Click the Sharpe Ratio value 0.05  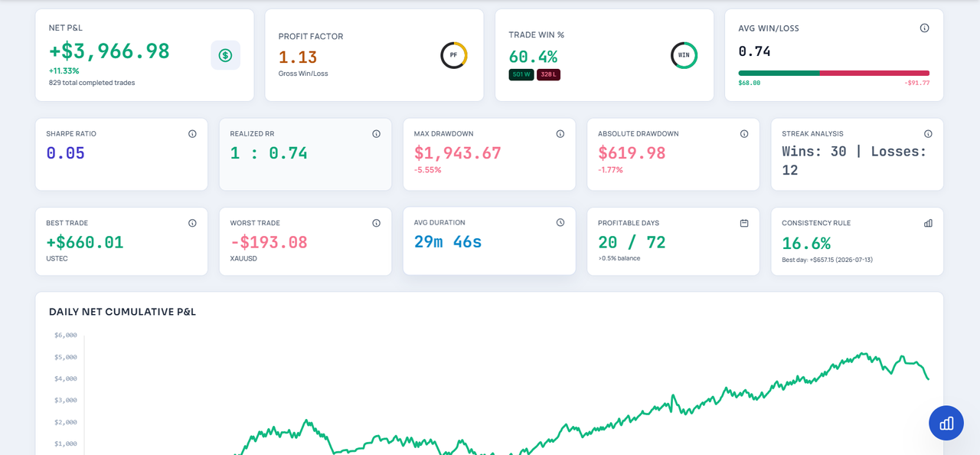point(66,153)
